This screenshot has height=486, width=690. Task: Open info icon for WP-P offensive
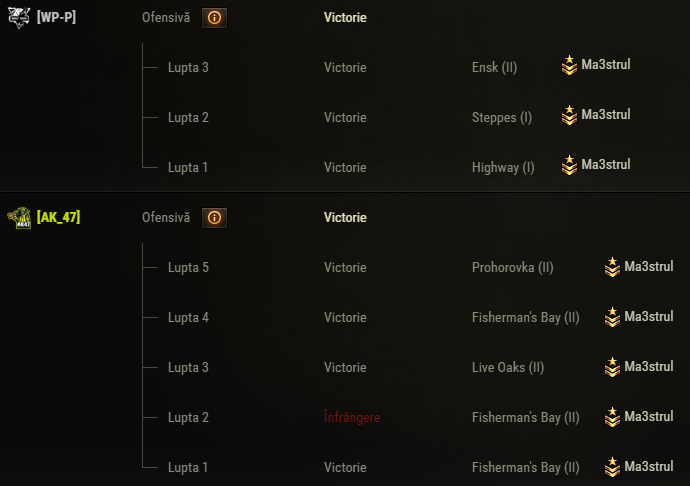pos(214,17)
